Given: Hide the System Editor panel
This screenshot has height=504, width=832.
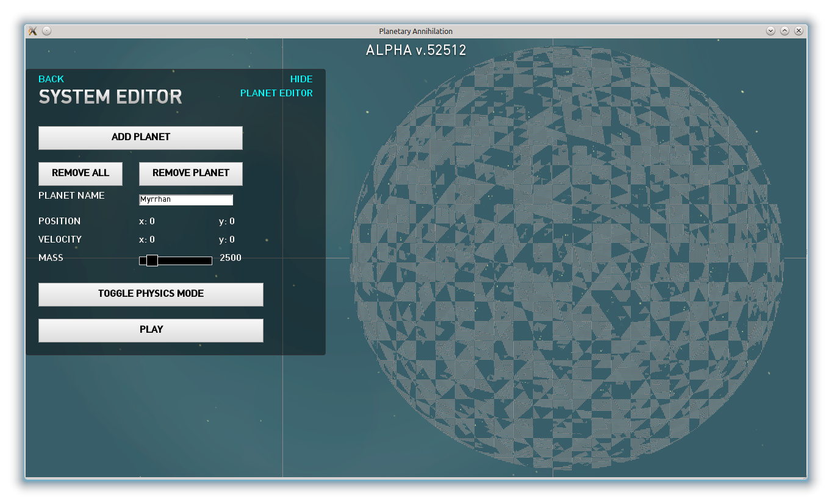Looking at the screenshot, I should point(301,79).
